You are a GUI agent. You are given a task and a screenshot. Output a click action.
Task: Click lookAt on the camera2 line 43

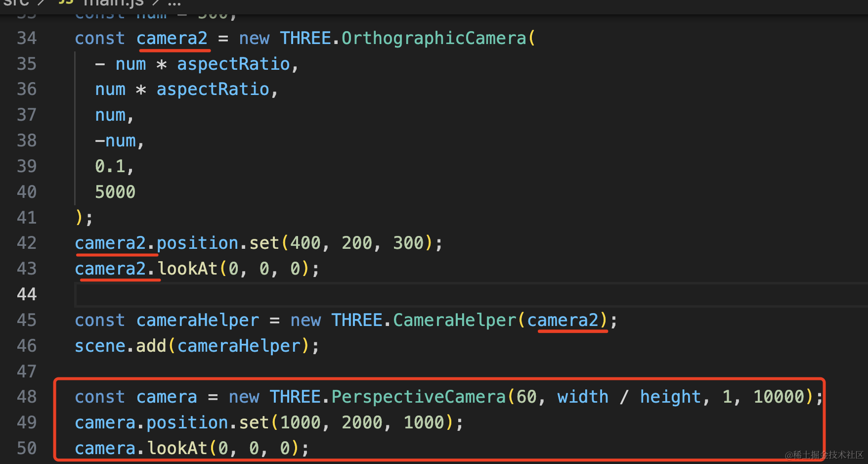[x=187, y=269]
